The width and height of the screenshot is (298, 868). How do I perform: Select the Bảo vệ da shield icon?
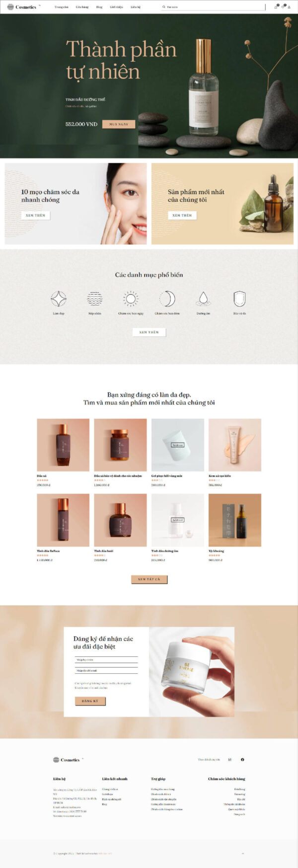(239, 299)
